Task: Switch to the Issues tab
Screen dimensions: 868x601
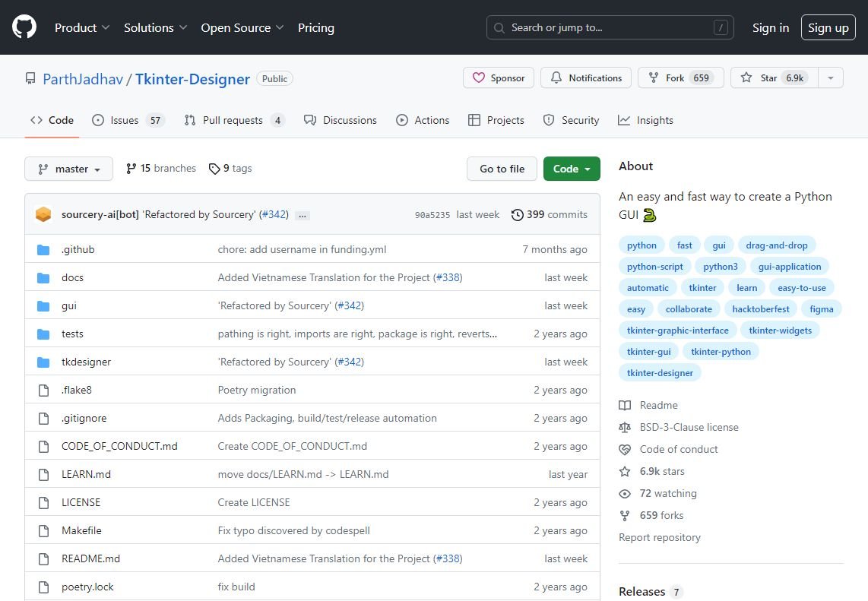Action: [x=128, y=120]
